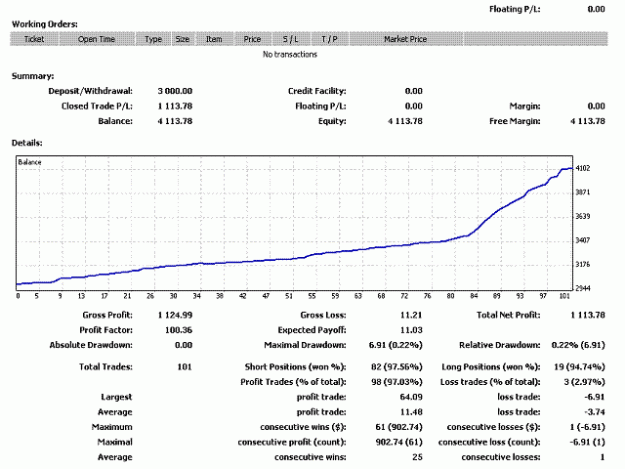Screen dimensions: 625x469
Task: Select the Gross Profit value 1 124.99
Action: tap(175, 315)
